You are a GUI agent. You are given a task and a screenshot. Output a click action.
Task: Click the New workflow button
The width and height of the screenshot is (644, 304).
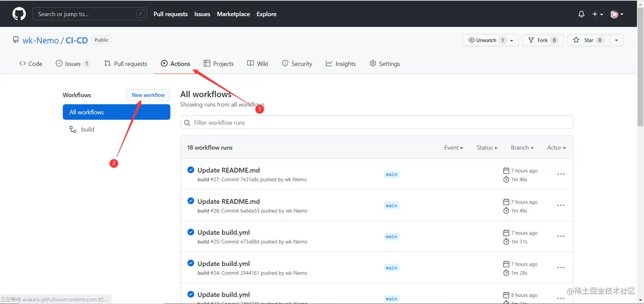[148, 95]
